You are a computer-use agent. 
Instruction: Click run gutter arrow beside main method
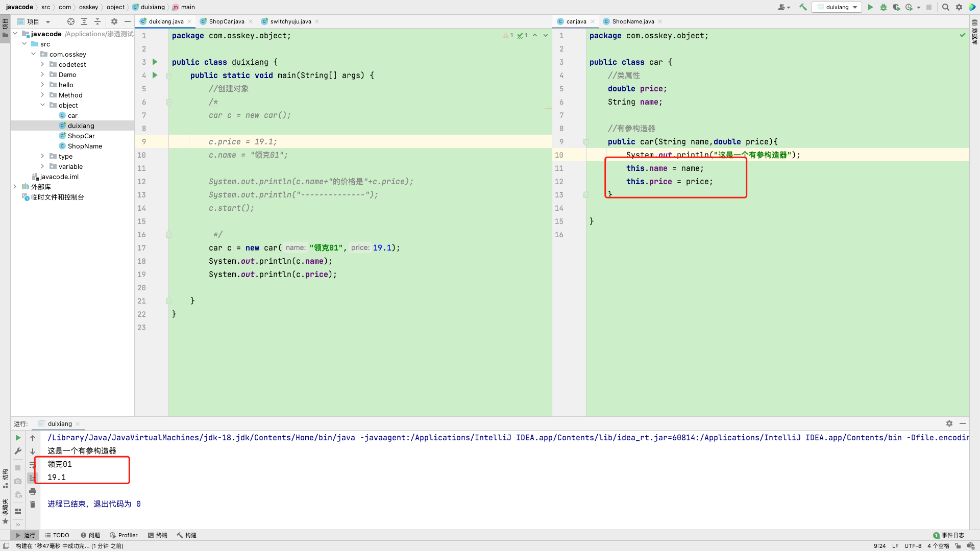pyautogui.click(x=155, y=75)
